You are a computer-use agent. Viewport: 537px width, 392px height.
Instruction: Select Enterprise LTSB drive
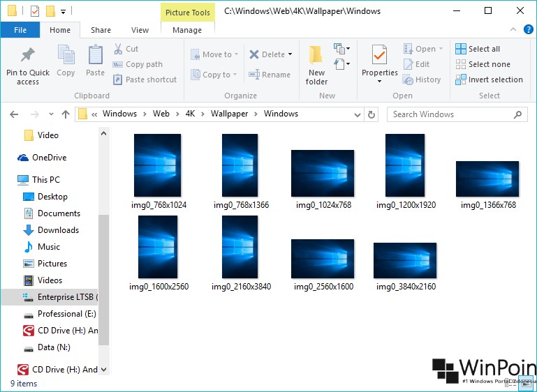tap(50, 297)
